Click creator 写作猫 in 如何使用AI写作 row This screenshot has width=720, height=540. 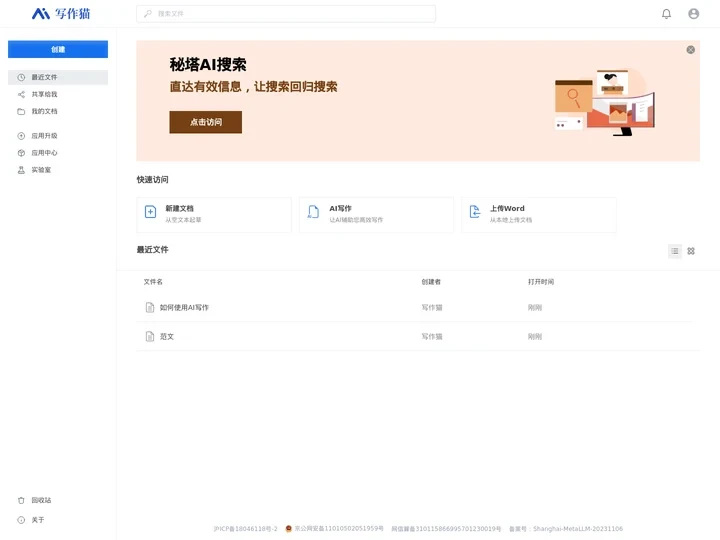(432, 308)
